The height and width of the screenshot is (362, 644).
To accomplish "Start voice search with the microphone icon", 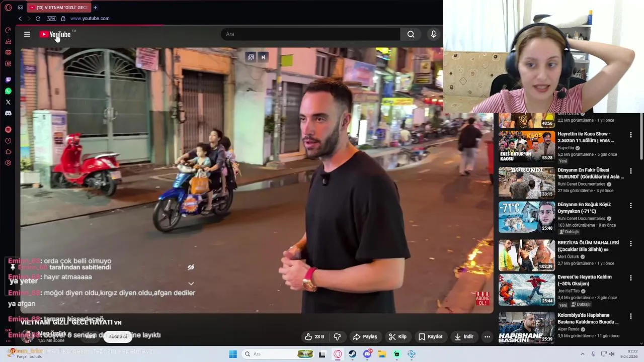I will [x=434, y=34].
